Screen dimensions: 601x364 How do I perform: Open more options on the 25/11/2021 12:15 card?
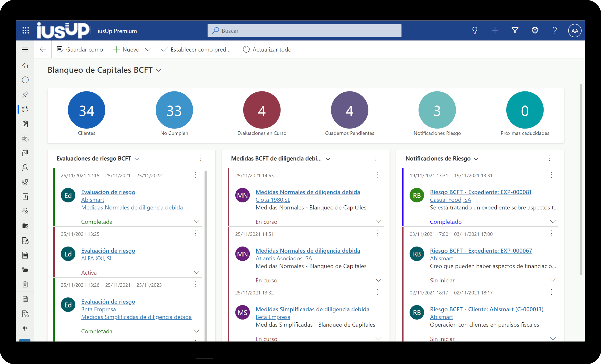point(195,175)
